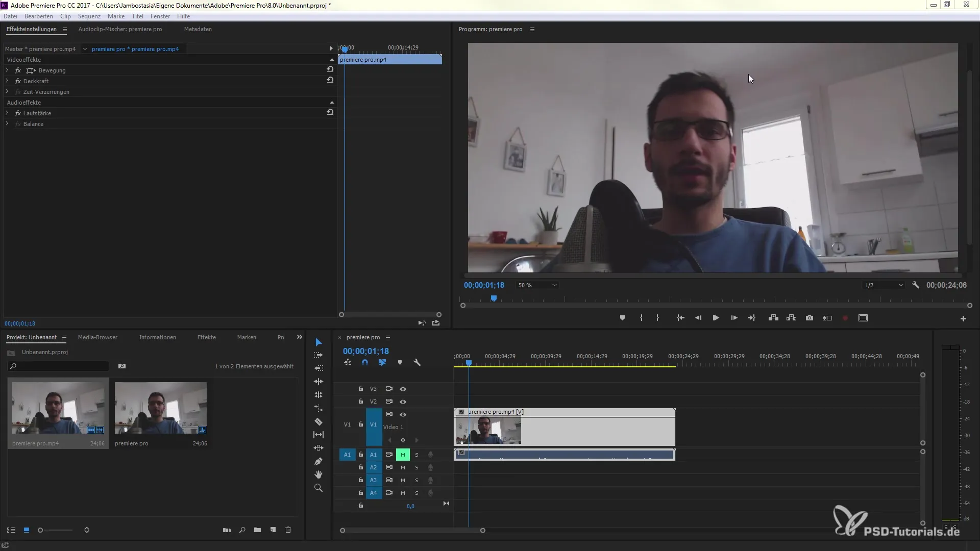Toggle snap in timeline magnet icon
Screen dimensions: 980x551
[x=364, y=363]
